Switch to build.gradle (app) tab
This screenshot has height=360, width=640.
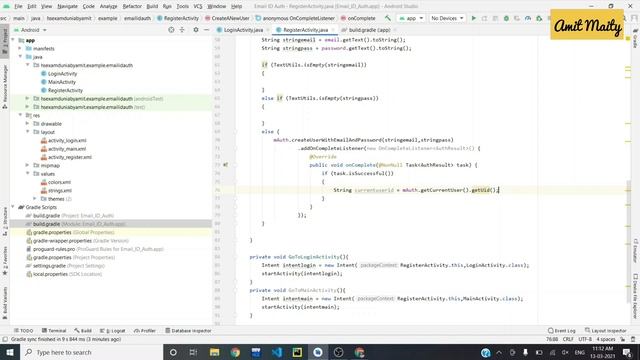[x=369, y=30]
